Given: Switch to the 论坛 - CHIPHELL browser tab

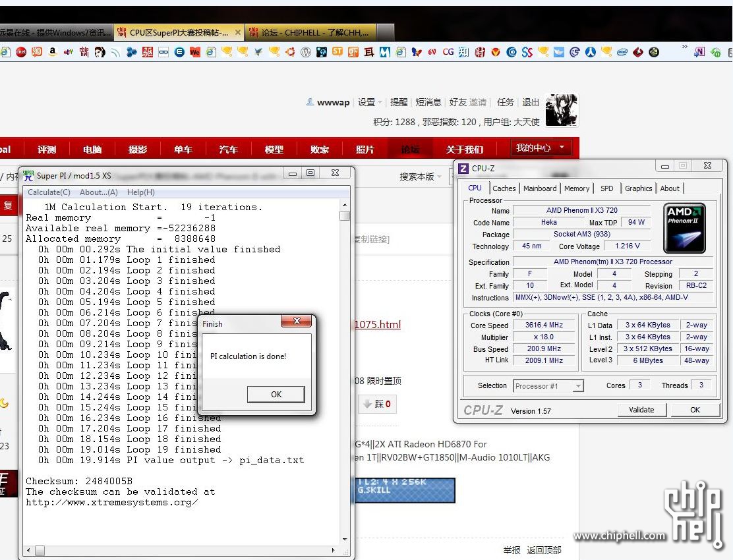Looking at the screenshot, I should [312, 33].
